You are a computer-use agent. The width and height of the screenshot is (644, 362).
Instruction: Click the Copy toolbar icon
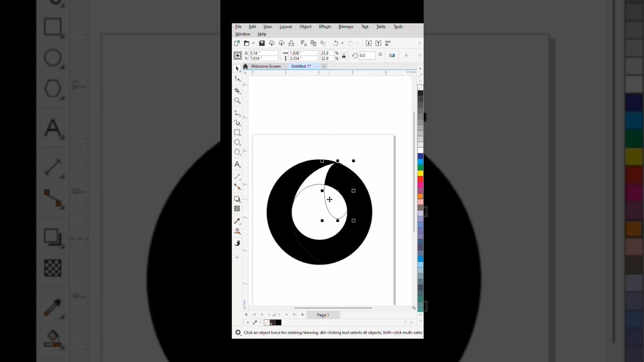pos(313,43)
